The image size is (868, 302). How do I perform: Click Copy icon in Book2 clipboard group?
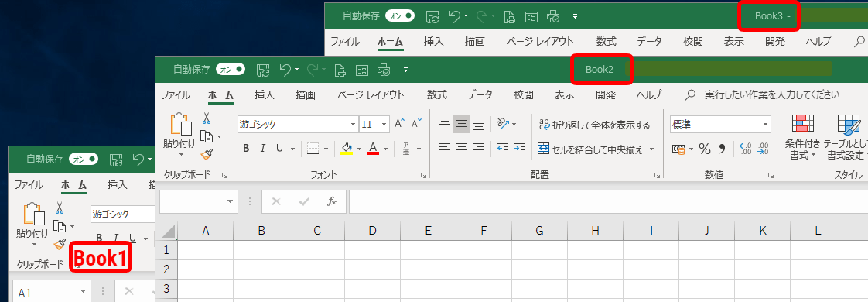click(207, 136)
